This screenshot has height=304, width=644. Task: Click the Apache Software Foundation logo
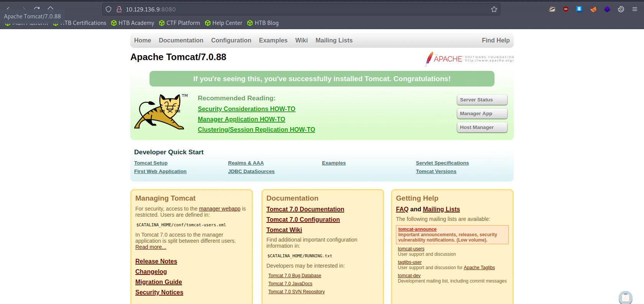pyautogui.click(x=470, y=59)
